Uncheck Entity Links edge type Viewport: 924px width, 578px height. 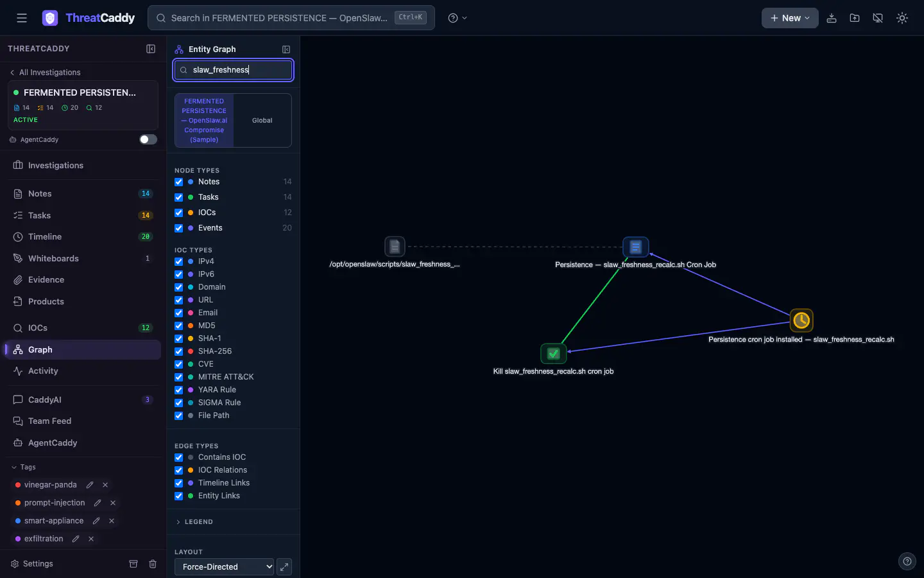pos(179,496)
